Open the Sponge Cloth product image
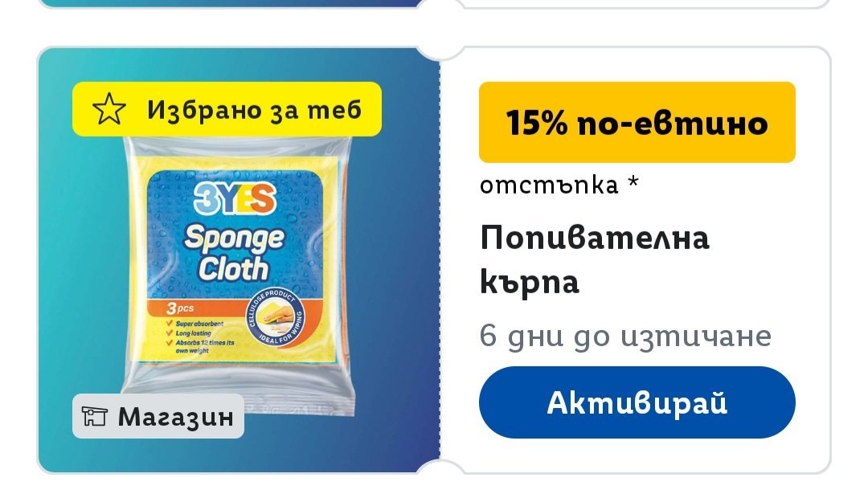The width and height of the screenshot is (868, 502). [x=237, y=275]
